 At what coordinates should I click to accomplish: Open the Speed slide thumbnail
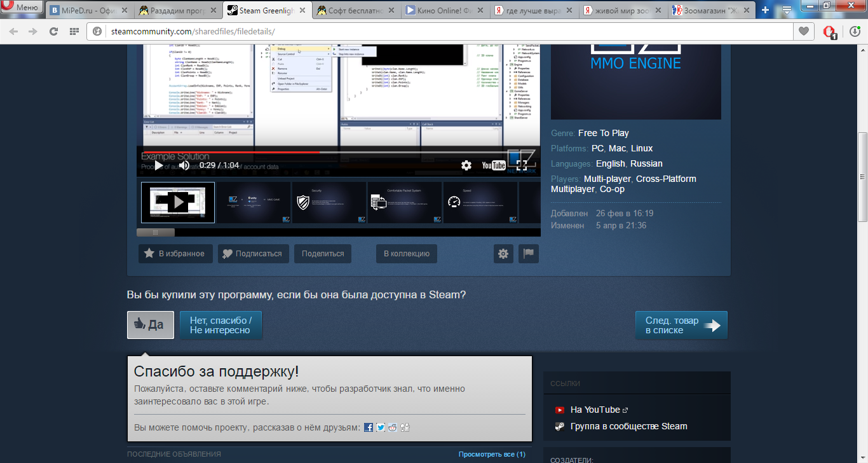[480, 202]
